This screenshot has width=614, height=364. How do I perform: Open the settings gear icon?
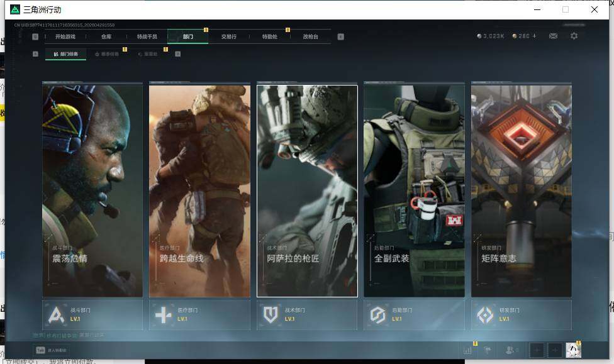[x=574, y=36]
